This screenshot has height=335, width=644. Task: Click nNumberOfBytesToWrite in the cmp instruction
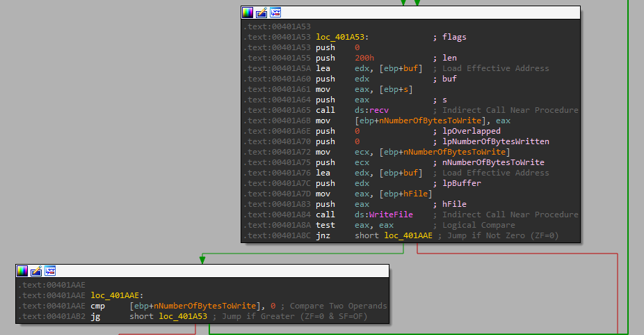coord(204,306)
